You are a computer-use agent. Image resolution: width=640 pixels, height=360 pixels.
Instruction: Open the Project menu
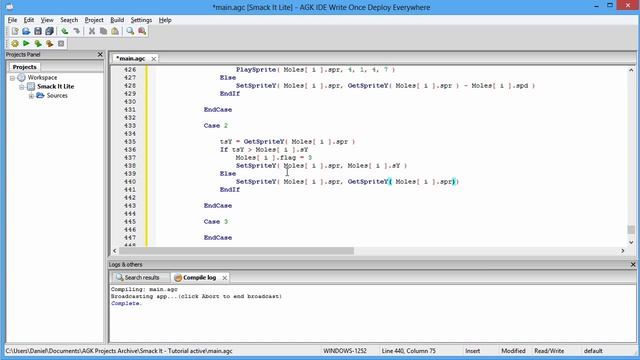(94, 20)
